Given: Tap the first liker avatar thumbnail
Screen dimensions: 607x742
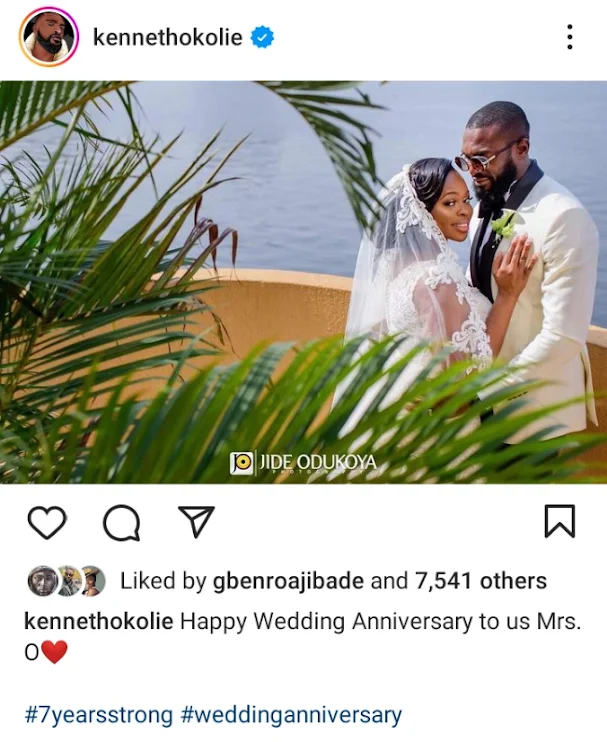Looking at the screenshot, I should coord(42,581).
